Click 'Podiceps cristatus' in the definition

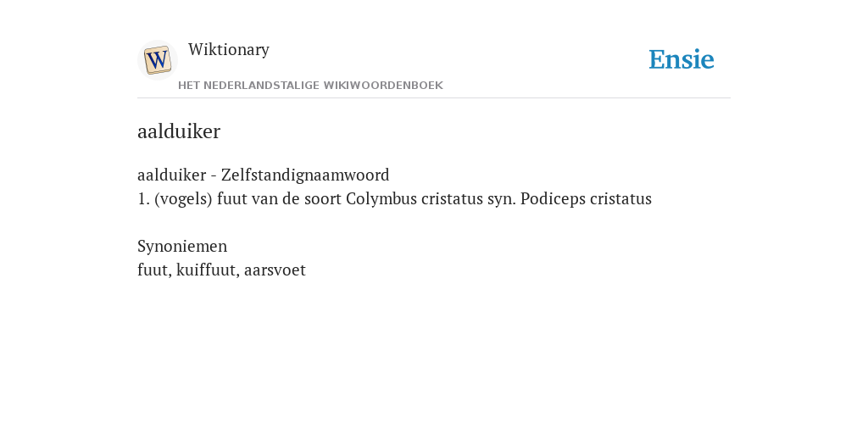[587, 198]
